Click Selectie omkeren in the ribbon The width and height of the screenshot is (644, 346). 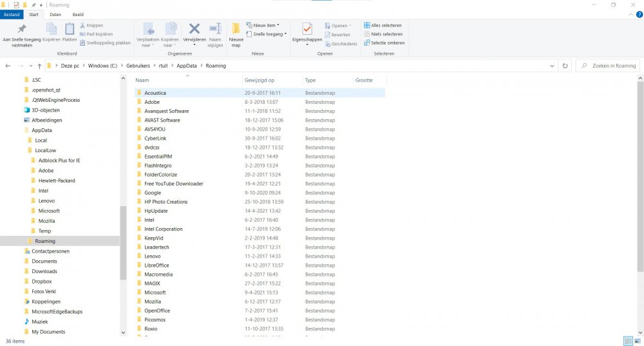[384, 43]
